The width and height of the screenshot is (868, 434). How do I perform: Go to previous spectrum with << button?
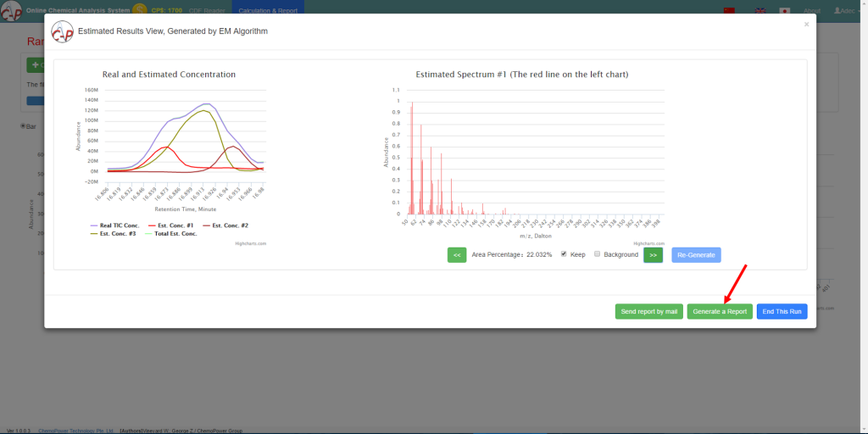(x=457, y=254)
